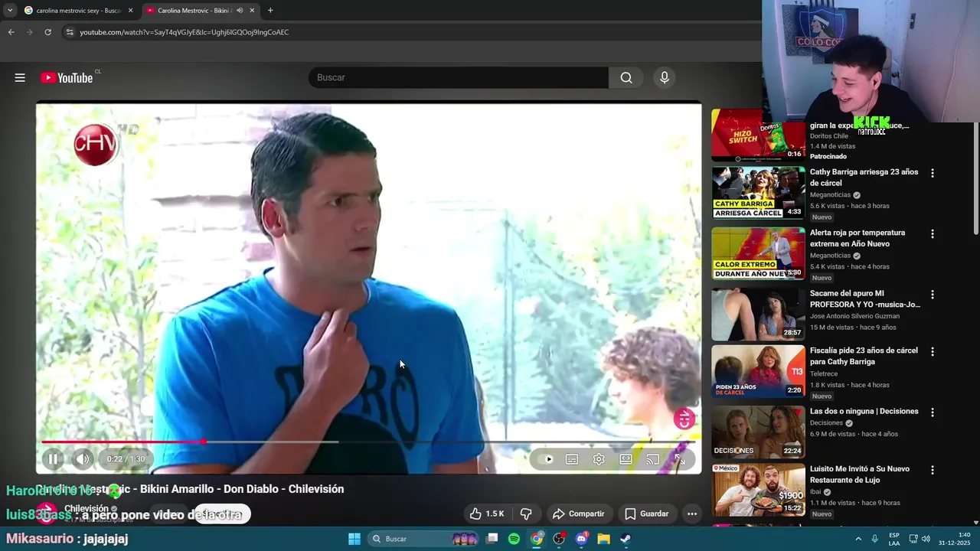Open the player settings gear
This screenshot has height=551, width=980.
click(x=599, y=459)
